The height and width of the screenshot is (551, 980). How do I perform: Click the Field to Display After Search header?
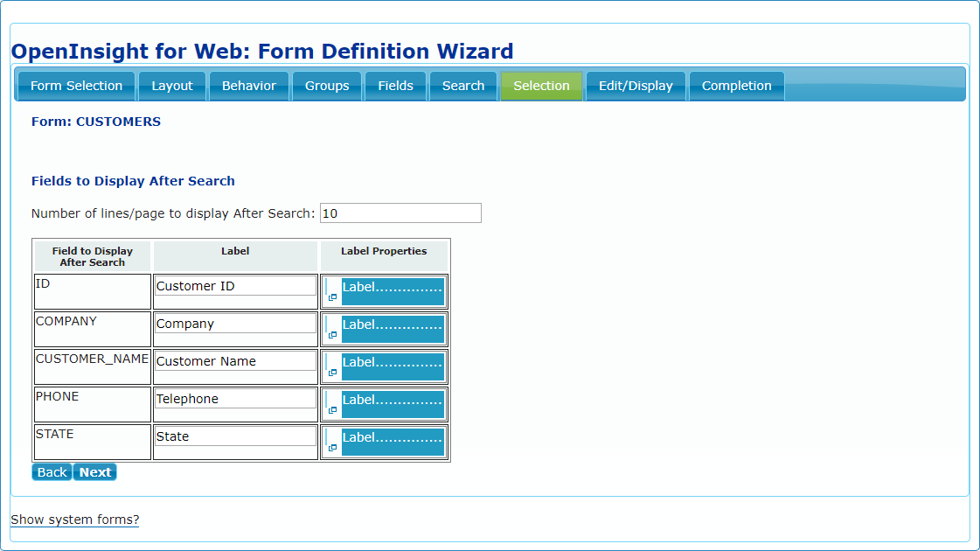pyautogui.click(x=93, y=256)
